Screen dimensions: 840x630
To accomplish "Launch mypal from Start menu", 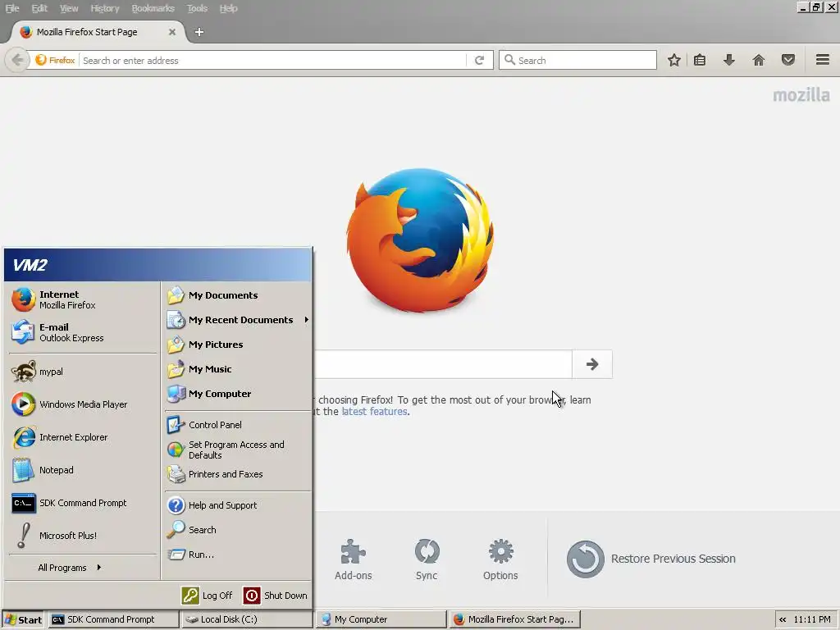I will coord(83,372).
